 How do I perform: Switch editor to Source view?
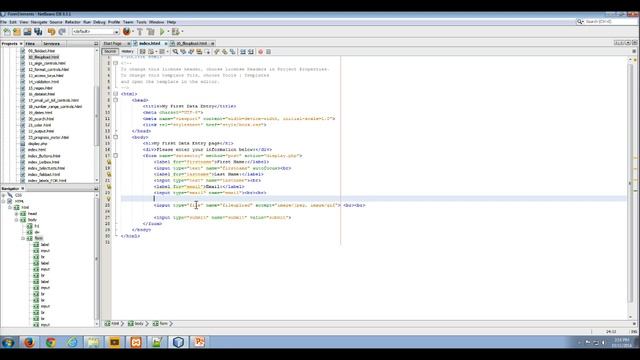click(110, 51)
